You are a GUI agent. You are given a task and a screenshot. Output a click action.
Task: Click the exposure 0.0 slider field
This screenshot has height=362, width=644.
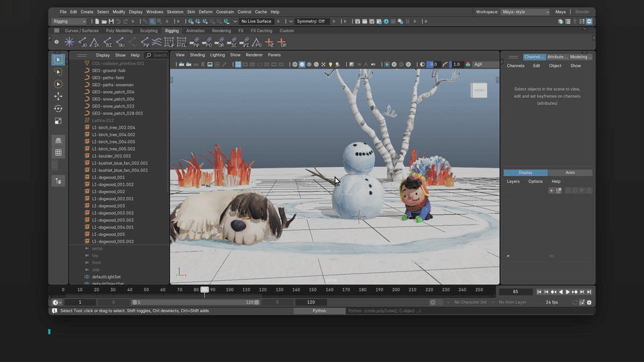433,64
